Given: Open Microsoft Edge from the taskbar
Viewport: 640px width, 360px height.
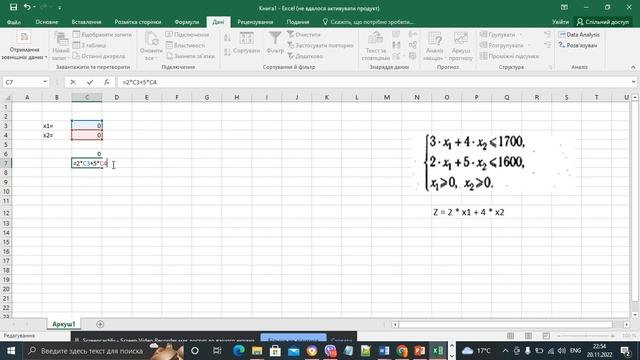Looking at the screenshot, I should (x=239, y=351).
